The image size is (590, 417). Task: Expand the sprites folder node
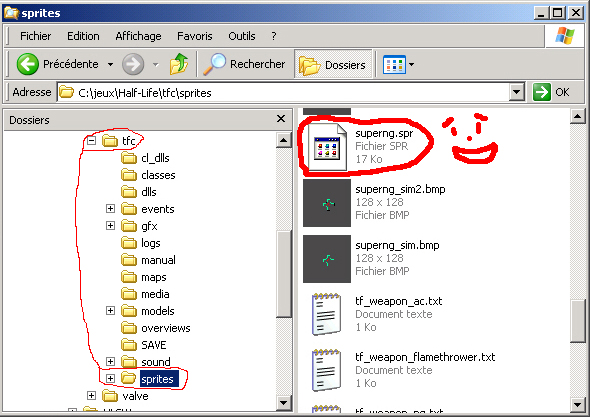[110, 378]
